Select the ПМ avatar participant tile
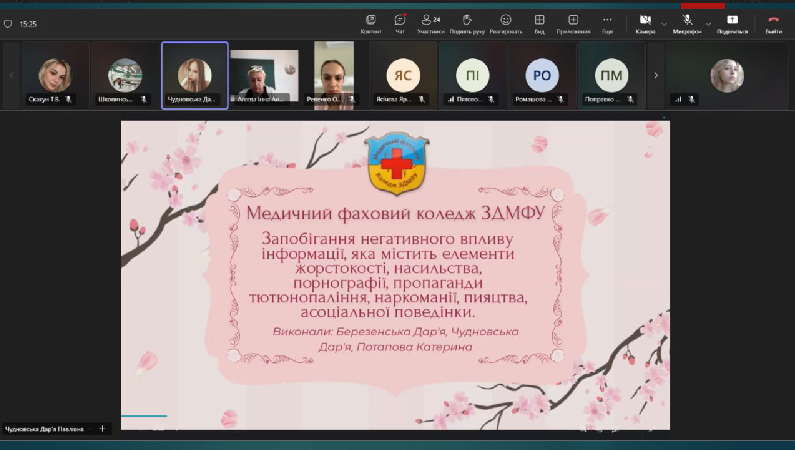795x450 pixels. pyautogui.click(x=611, y=76)
